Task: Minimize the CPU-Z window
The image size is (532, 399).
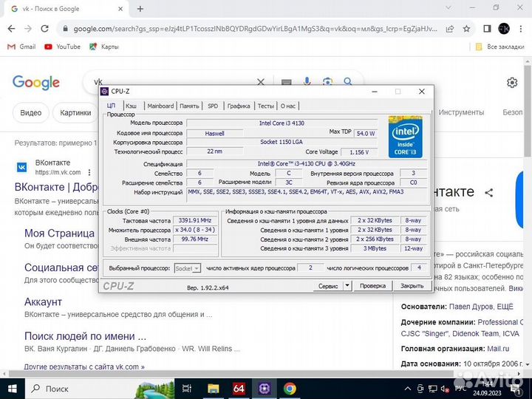Action: pyautogui.click(x=375, y=92)
